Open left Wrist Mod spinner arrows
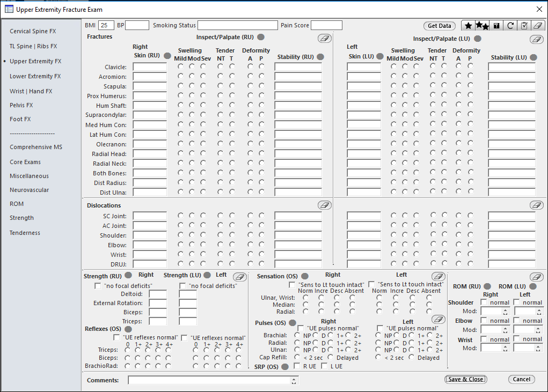The image size is (548, 392). (539, 347)
